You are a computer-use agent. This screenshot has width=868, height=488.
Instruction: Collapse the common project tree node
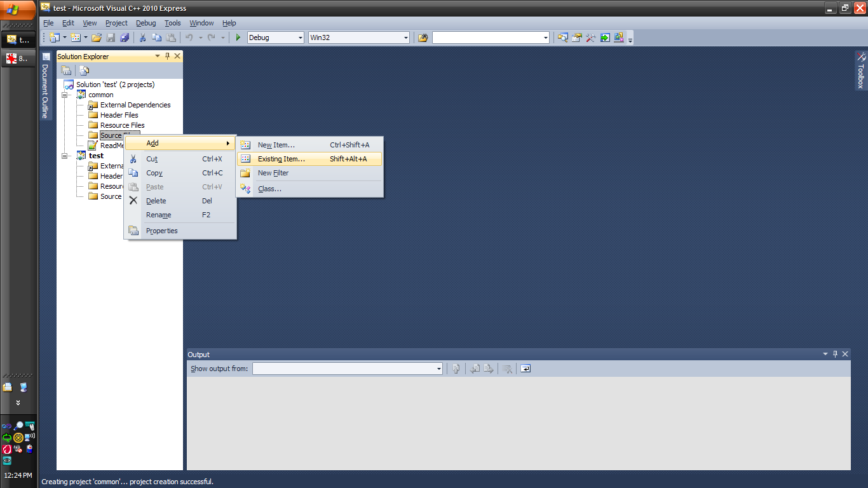point(65,95)
